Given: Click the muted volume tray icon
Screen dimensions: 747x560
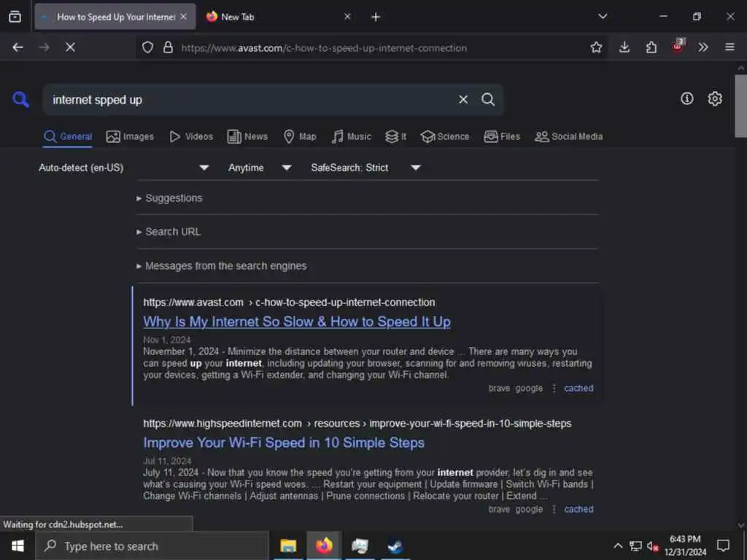Looking at the screenshot, I should [x=653, y=546].
